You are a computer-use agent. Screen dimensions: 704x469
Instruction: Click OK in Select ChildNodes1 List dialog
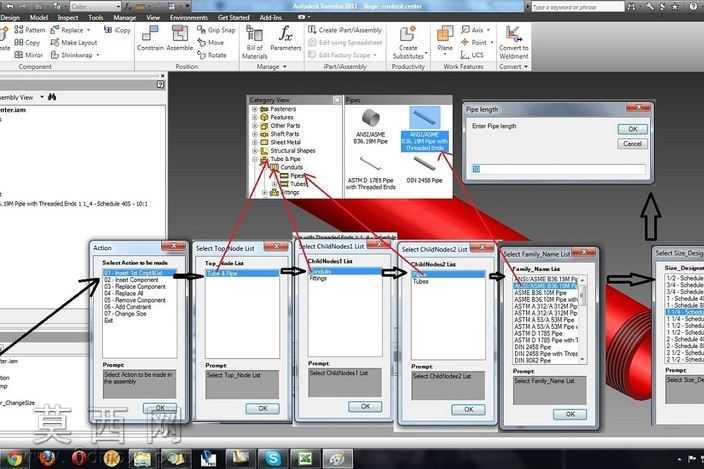[x=365, y=407]
